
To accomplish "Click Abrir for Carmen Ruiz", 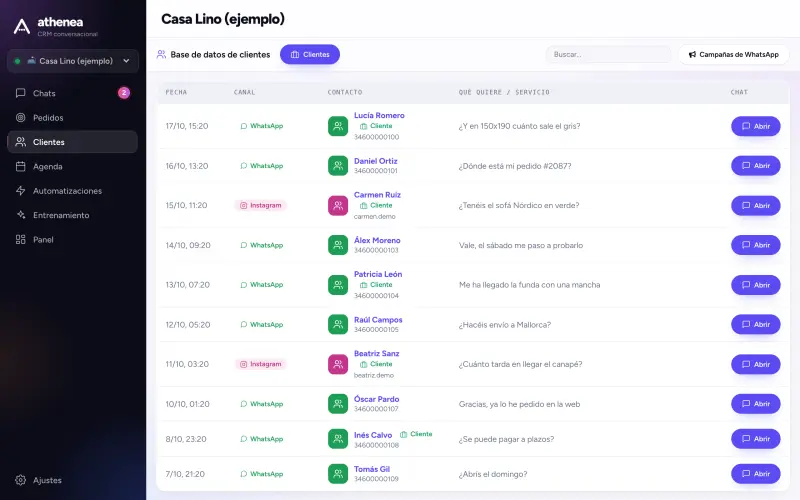I will tap(756, 206).
